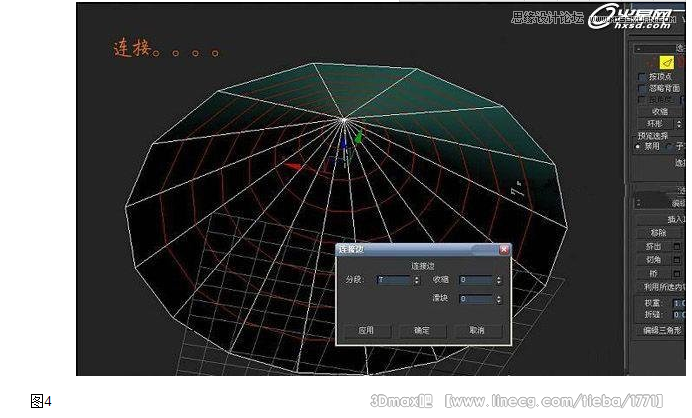Adjust the 滑块 slide spinner arrows

pyautogui.click(x=499, y=299)
